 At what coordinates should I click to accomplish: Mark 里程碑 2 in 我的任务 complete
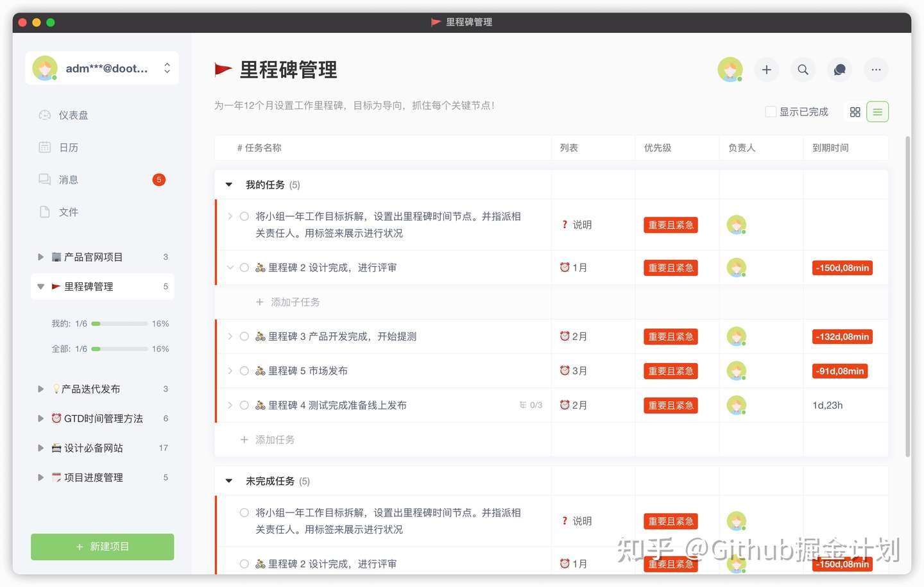pyautogui.click(x=244, y=268)
